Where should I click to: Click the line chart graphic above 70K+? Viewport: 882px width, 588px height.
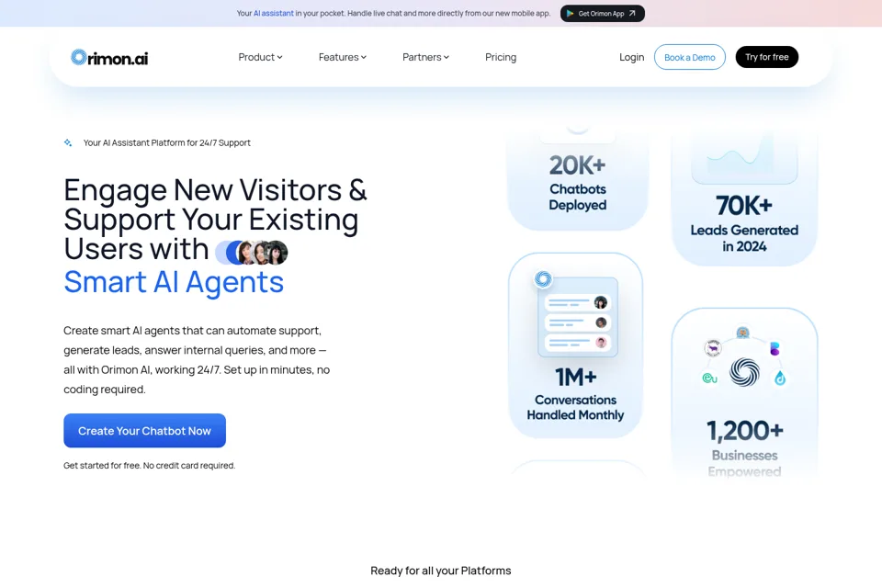tap(744, 157)
